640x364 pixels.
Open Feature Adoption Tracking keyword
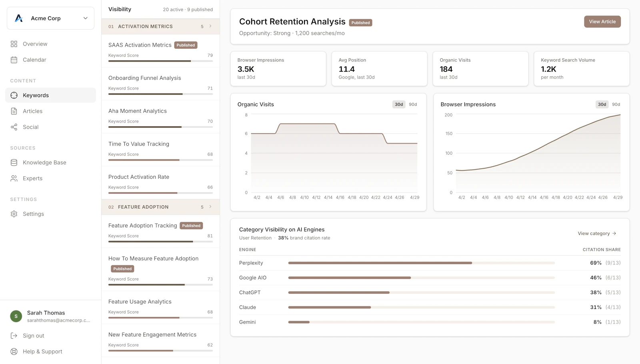160,231
